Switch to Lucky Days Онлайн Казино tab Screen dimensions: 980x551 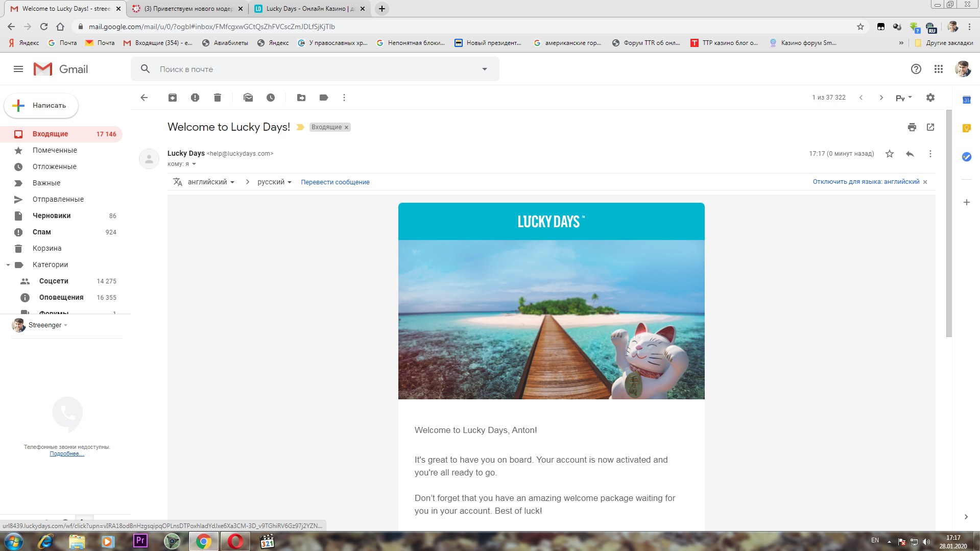[x=310, y=9]
